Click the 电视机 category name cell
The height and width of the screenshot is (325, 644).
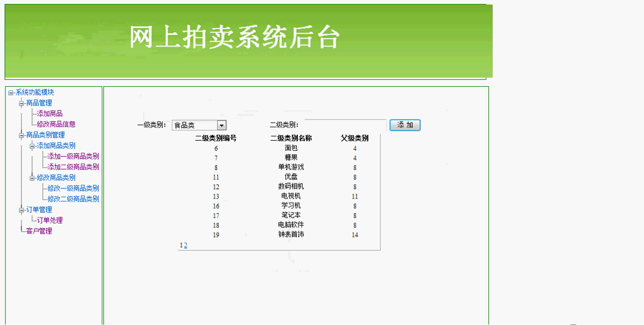[291, 196]
